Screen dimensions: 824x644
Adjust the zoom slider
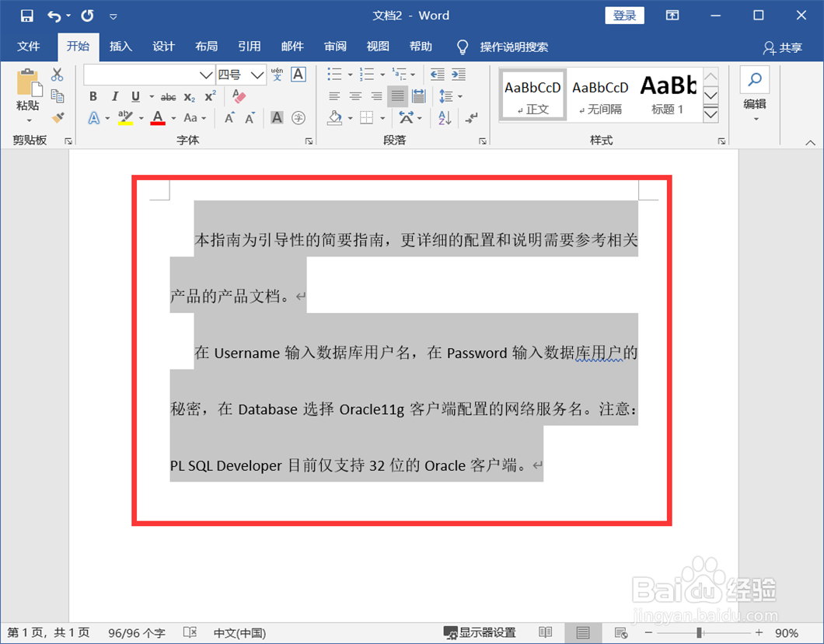tap(700, 632)
